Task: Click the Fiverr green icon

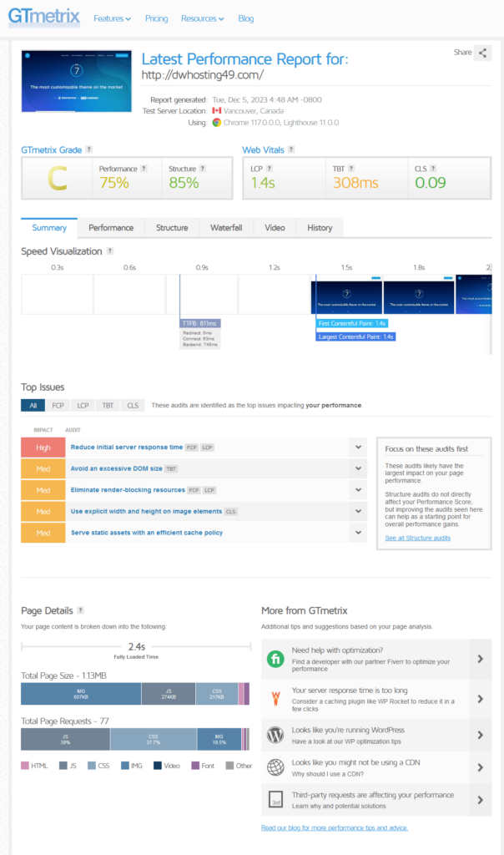Action: click(275, 659)
